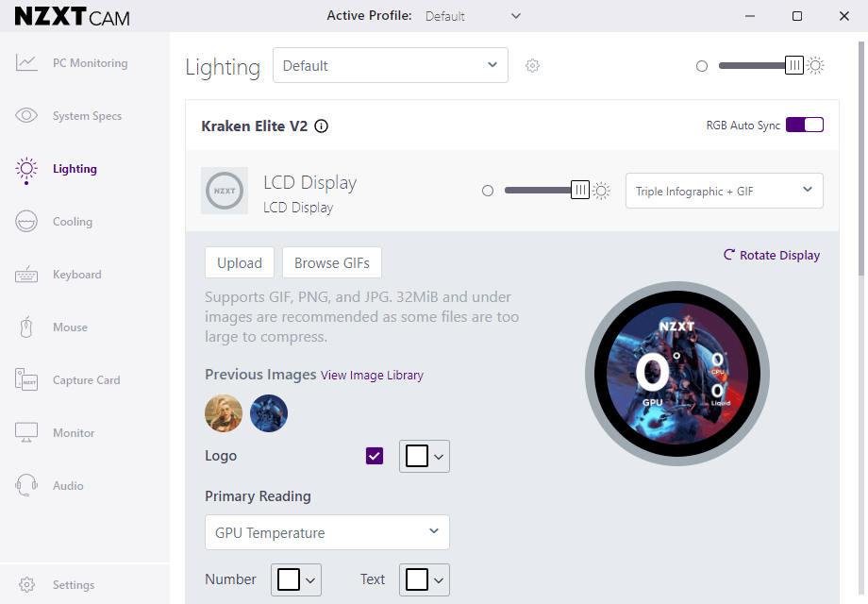Click the global lighting brightness slider handle

tap(793, 65)
